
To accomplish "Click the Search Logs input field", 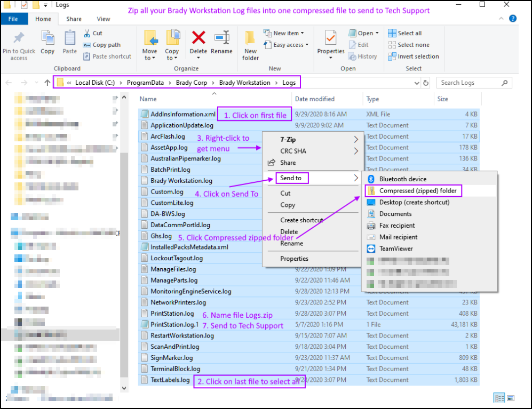I will [x=469, y=83].
